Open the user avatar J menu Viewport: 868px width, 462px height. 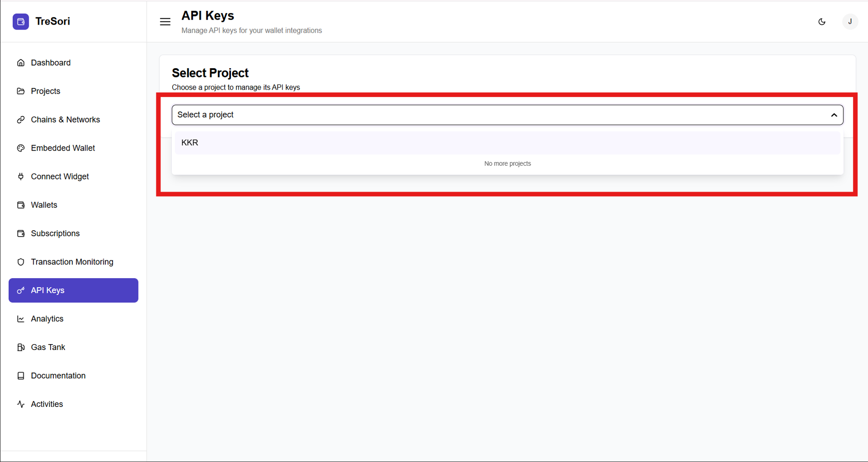[849, 21]
